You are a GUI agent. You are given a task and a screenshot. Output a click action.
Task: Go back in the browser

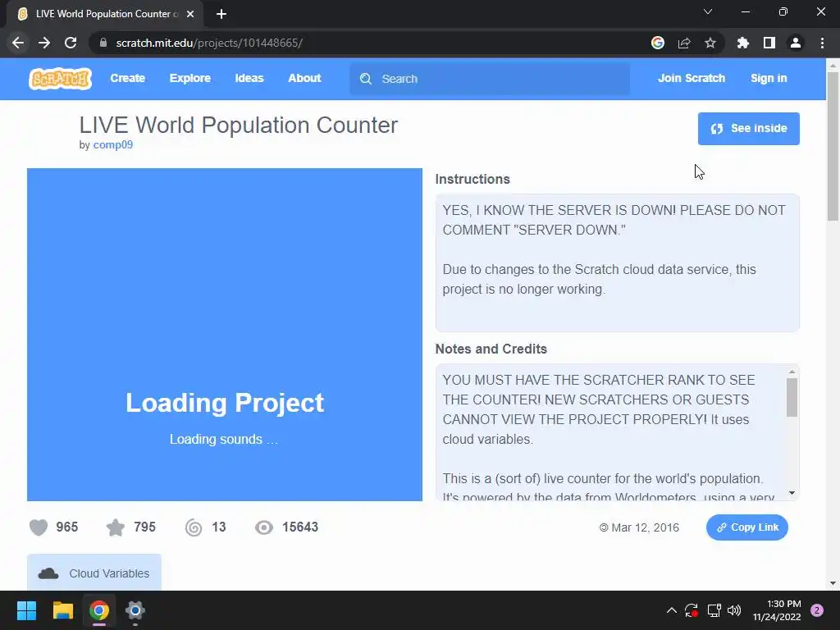coord(18,43)
